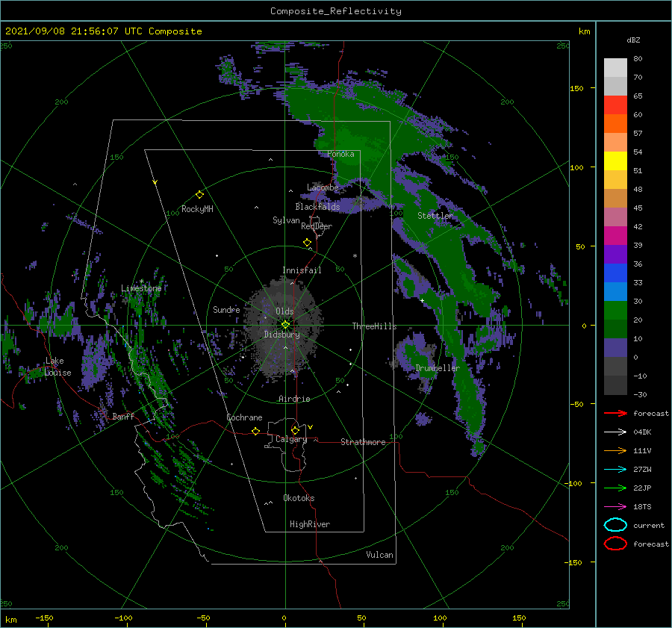Click the Lake Louise label

(57, 367)
